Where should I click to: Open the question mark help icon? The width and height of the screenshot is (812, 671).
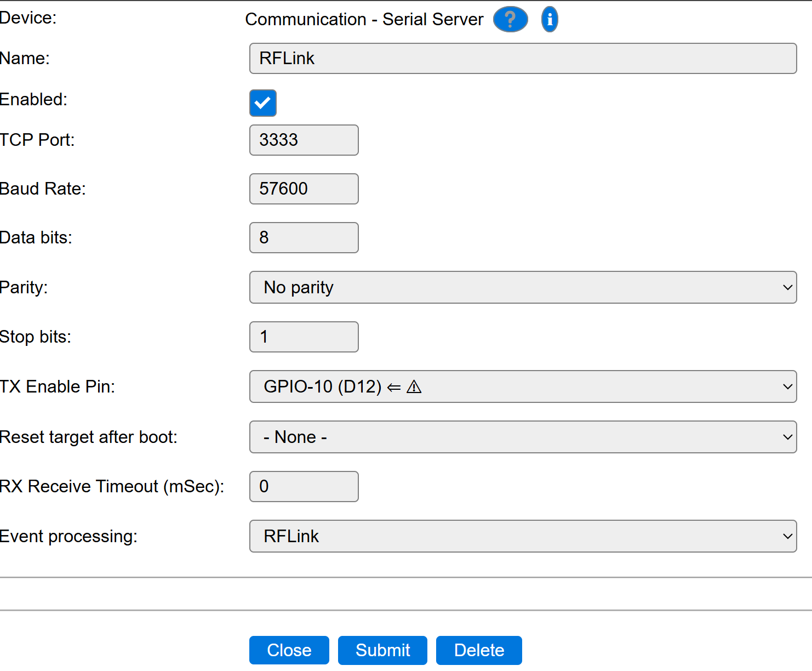[x=510, y=20]
